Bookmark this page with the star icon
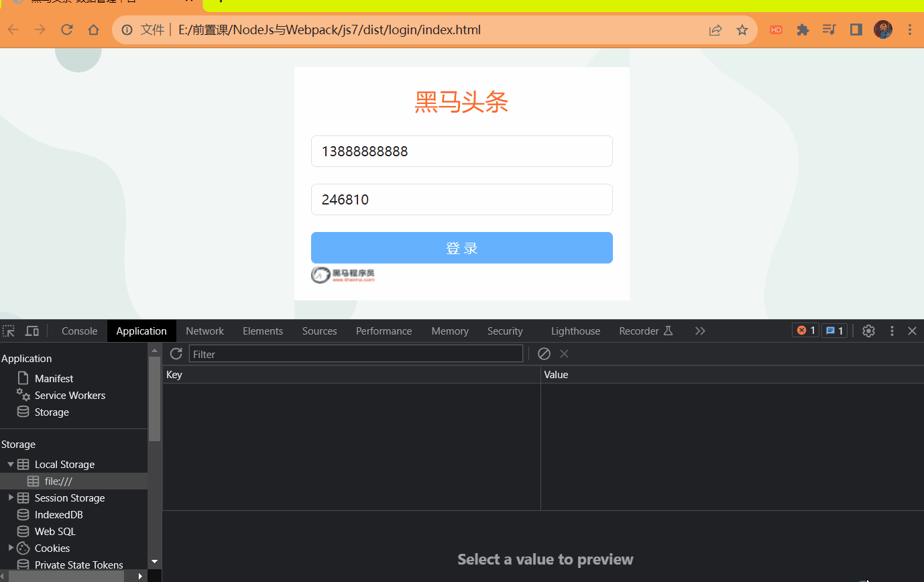This screenshot has width=924, height=582. pyautogui.click(x=742, y=30)
